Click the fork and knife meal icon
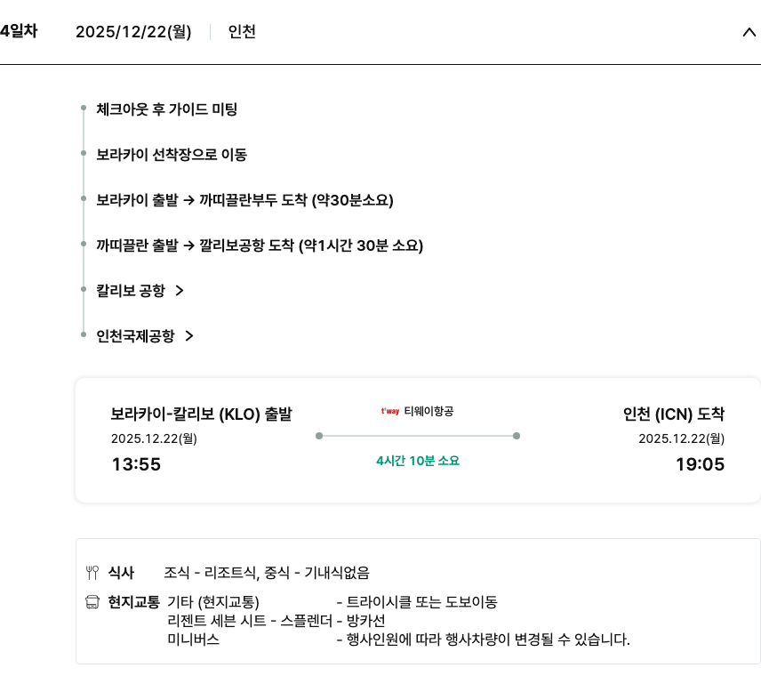Image resolution: width=761 pixels, height=700 pixels. 92,572
